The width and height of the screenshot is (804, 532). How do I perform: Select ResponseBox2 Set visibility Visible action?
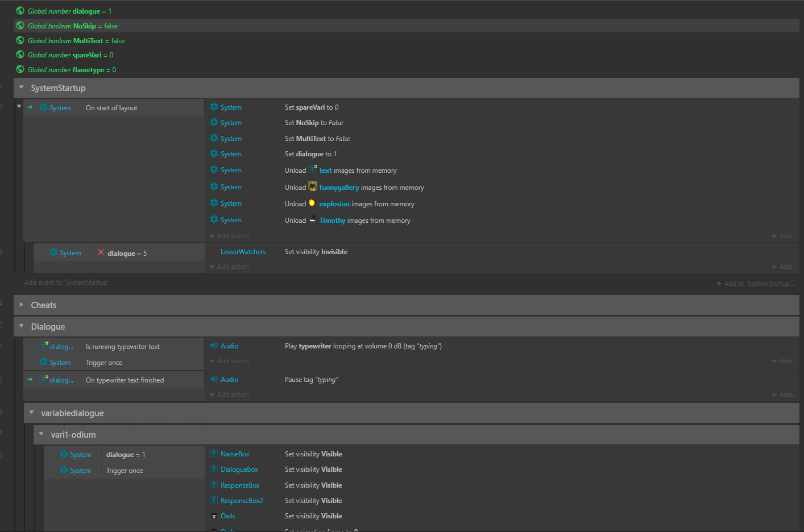[x=313, y=501]
